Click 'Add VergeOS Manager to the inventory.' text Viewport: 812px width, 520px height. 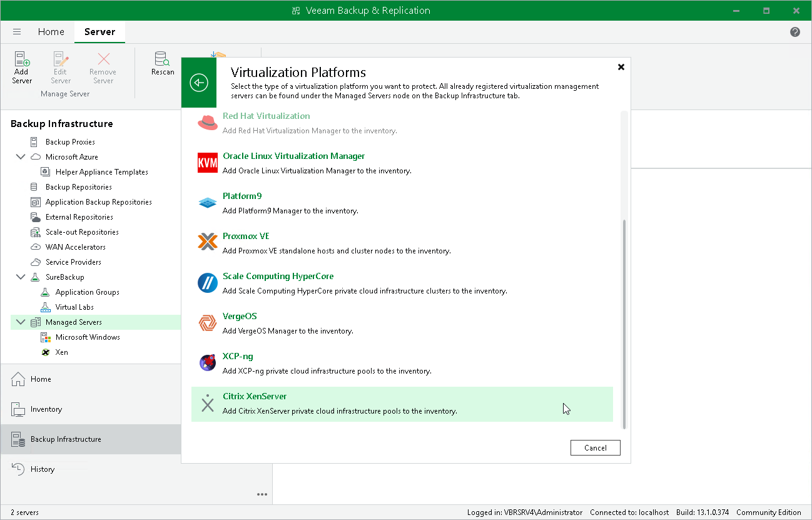tap(288, 331)
